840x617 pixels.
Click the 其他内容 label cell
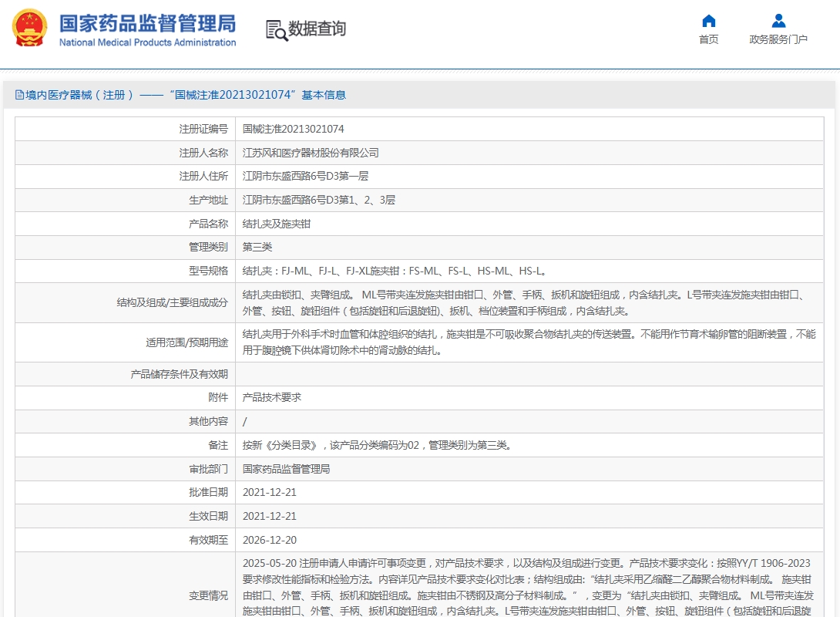click(x=126, y=421)
